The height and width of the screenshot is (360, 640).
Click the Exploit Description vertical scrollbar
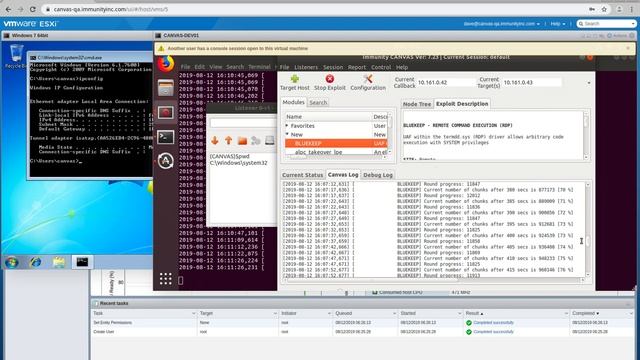(x=586, y=136)
